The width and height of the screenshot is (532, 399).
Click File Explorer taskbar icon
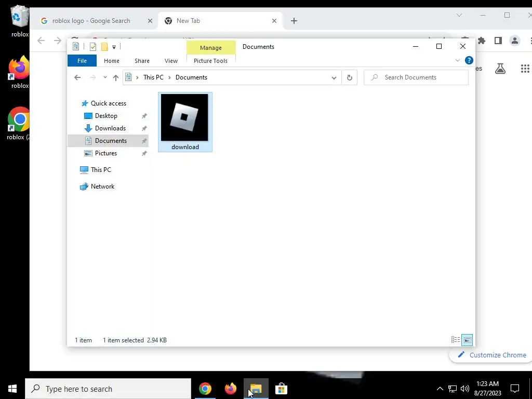coord(256,389)
